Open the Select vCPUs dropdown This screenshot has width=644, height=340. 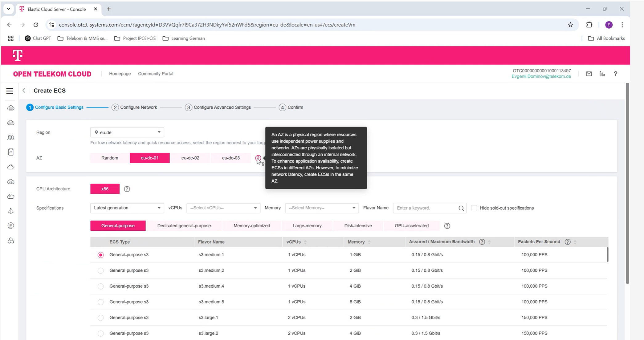point(223,208)
